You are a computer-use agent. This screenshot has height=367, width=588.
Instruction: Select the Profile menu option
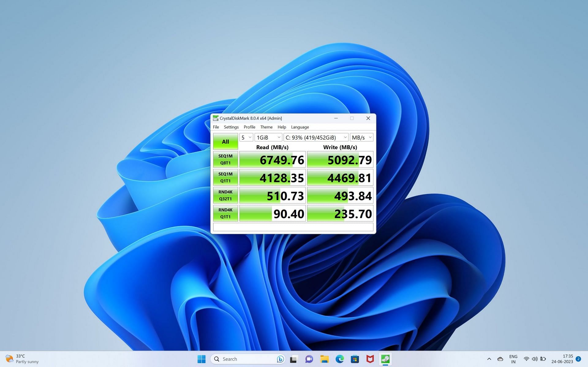[x=249, y=127]
